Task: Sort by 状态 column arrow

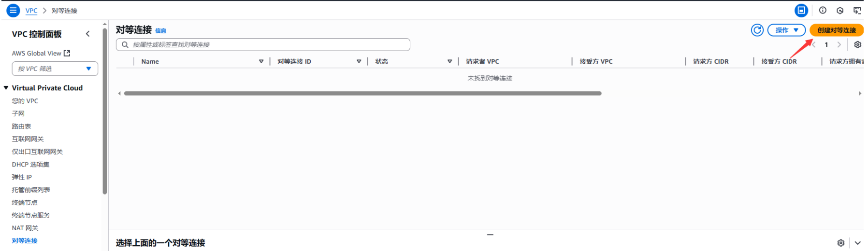Action: coord(449,61)
